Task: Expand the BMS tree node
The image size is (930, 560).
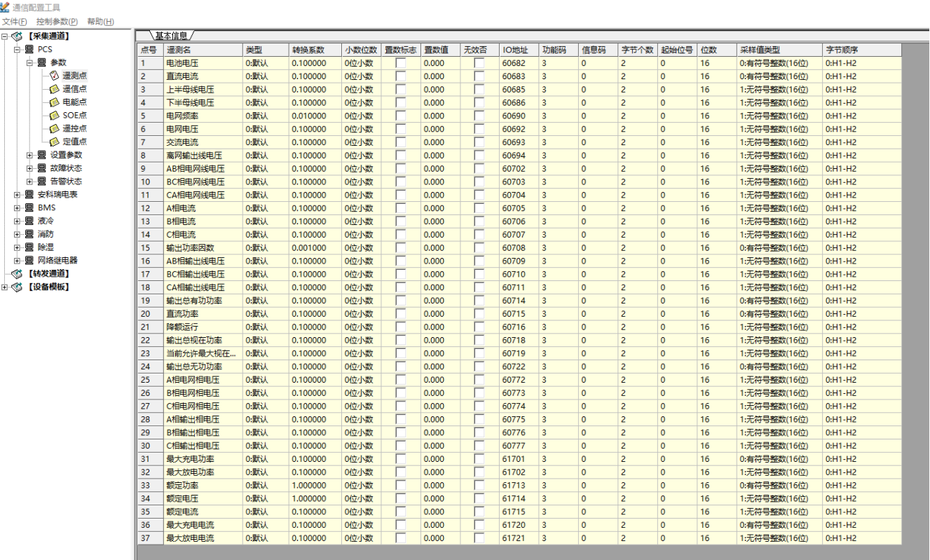Action: click(x=17, y=208)
